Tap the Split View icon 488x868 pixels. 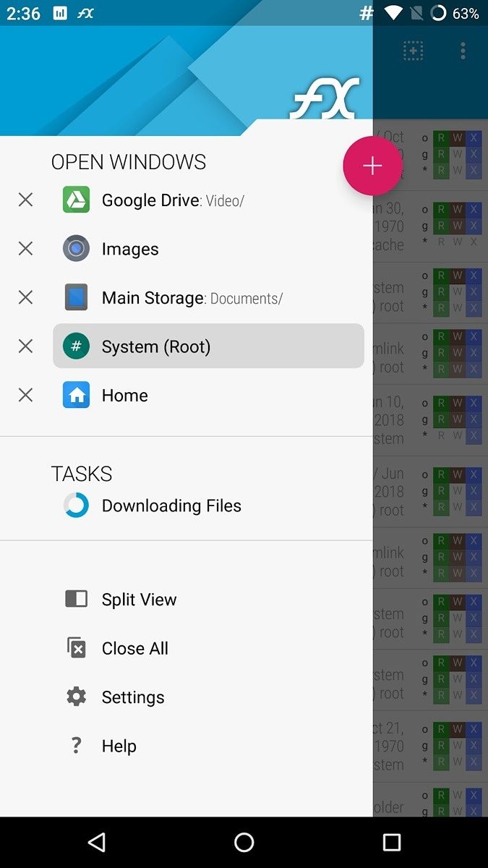(75, 598)
